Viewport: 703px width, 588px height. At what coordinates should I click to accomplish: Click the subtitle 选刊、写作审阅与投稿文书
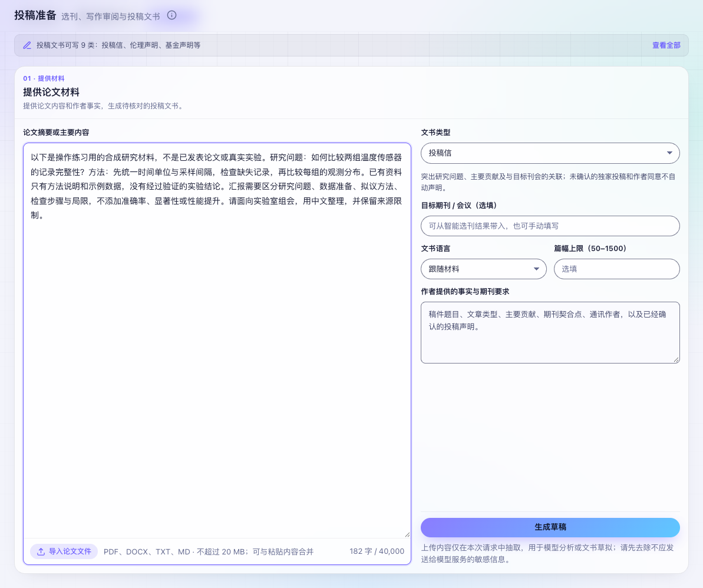pos(110,16)
